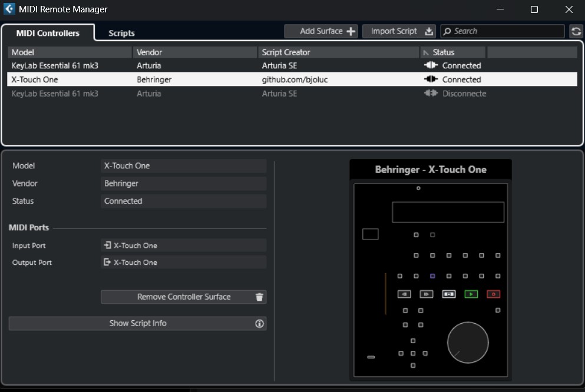Click the red record button on the X-Touch surface
The width and height of the screenshot is (585, 392).
(493, 294)
